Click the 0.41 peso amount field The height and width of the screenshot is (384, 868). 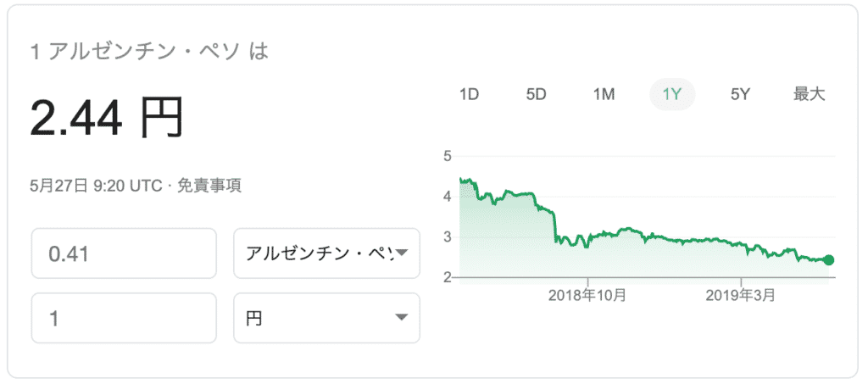tap(124, 253)
